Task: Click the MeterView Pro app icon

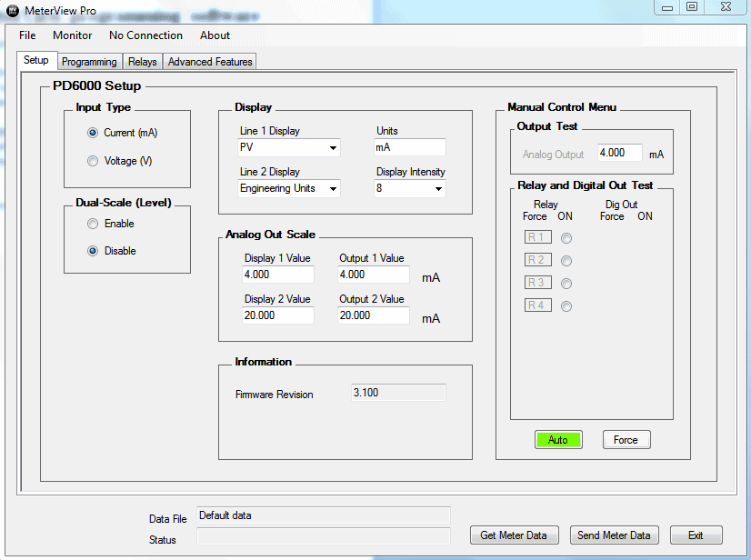Action: [x=13, y=11]
